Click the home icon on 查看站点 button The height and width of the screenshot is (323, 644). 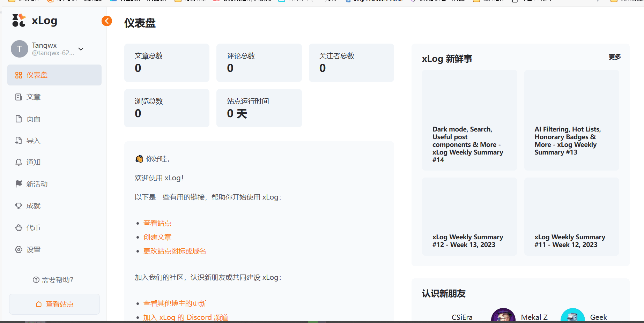(x=39, y=304)
